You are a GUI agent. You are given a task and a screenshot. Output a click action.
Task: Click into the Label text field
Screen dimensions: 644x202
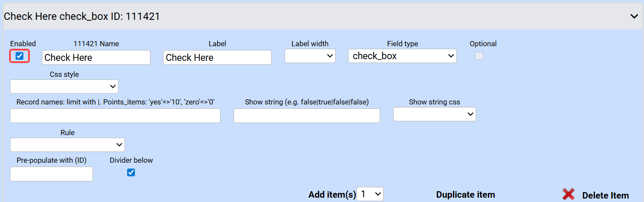click(x=217, y=57)
